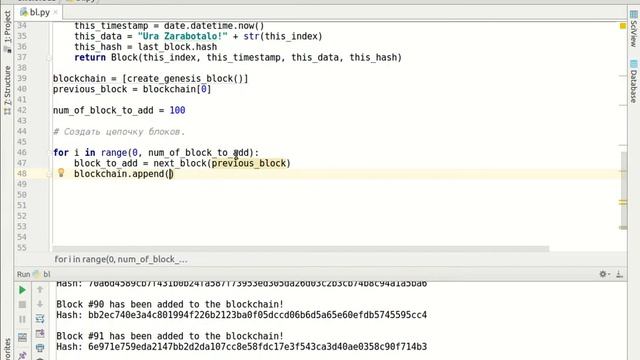The image size is (640, 360).
Task: Open the Favorites tool window
Action: pyautogui.click(x=7, y=349)
